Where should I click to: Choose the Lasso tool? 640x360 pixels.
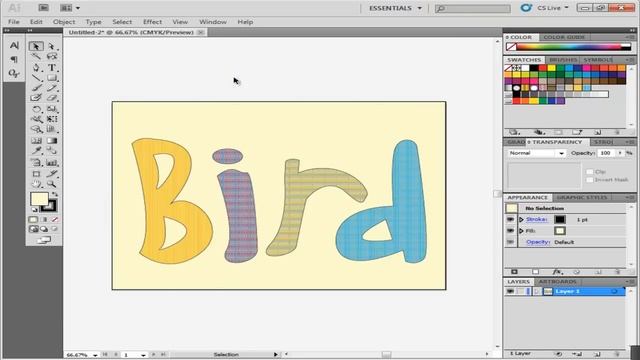[x=51, y=56]
